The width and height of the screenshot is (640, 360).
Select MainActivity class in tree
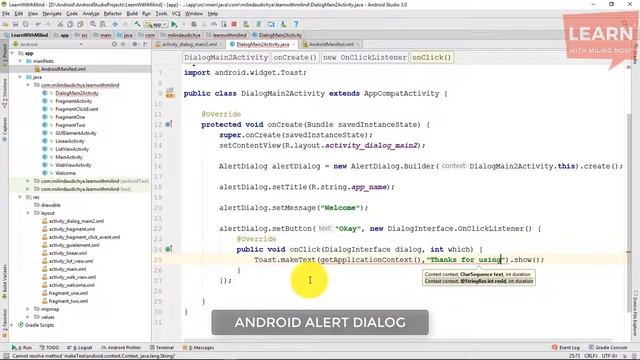69,157
